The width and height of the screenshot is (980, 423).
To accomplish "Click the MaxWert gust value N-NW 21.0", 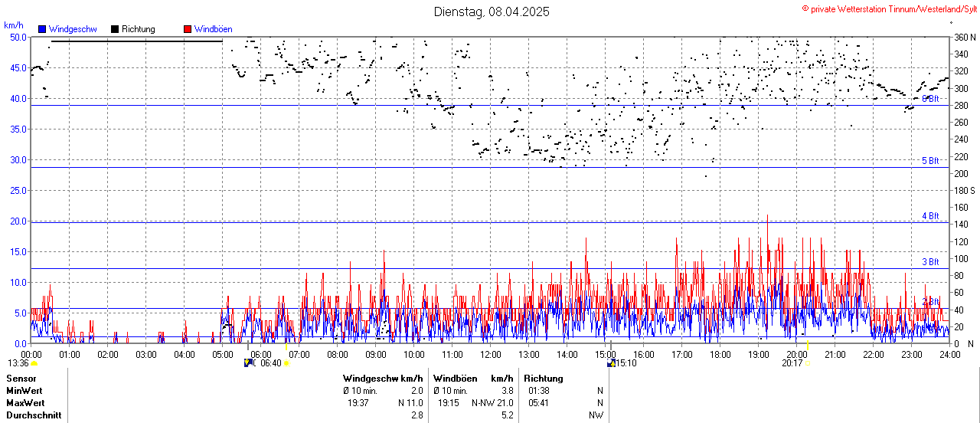I will click(492, 403).
